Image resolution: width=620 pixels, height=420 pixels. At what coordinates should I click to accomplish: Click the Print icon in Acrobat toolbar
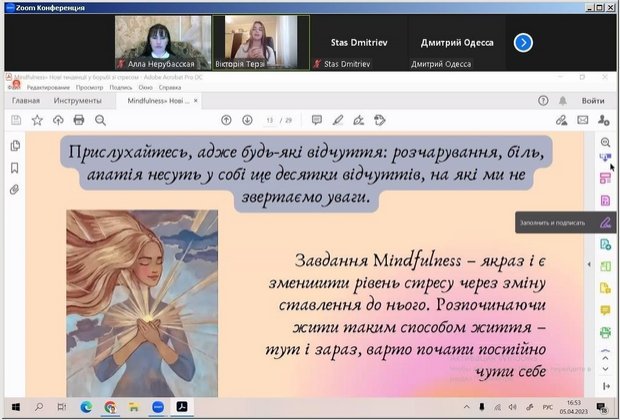[79, 120]
